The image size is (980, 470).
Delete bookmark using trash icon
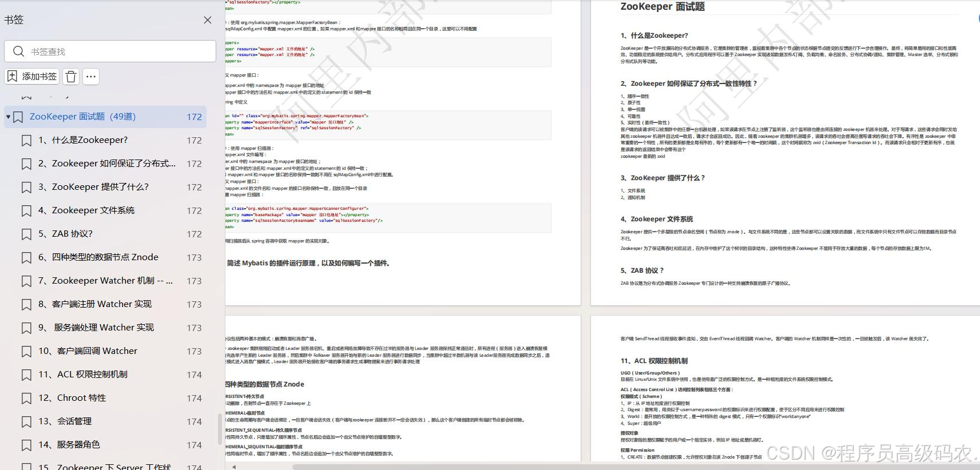click(x=71, y=77)
